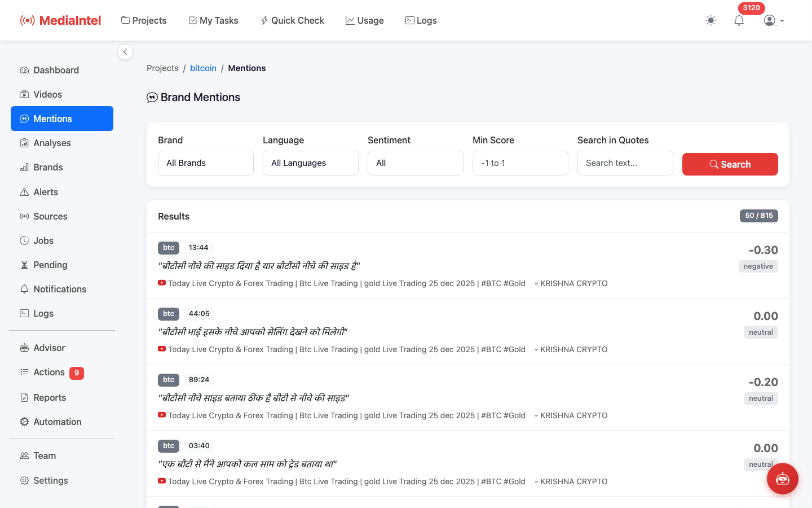This screenshot has height=508, width=812.
Task: Navigate to Automation in sidebar
Action: point(57,422)
